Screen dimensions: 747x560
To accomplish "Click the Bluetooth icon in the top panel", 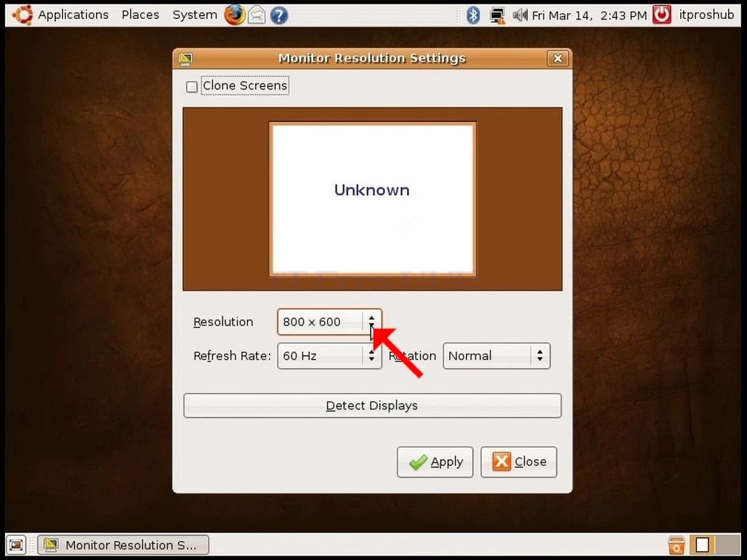I will (x=472, y=15).
